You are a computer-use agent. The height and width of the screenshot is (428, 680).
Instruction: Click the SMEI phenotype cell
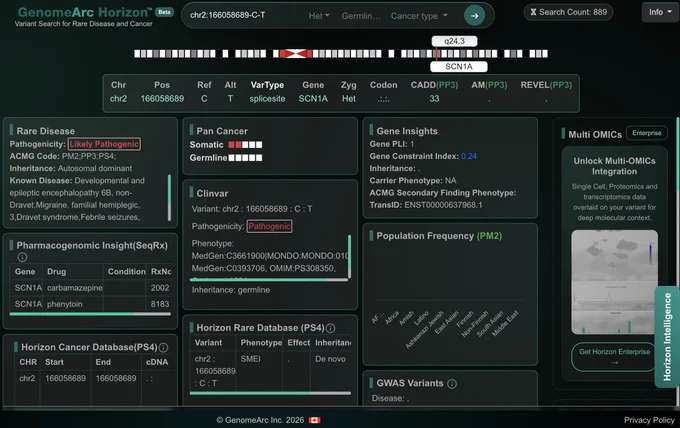tap(251, 359)
